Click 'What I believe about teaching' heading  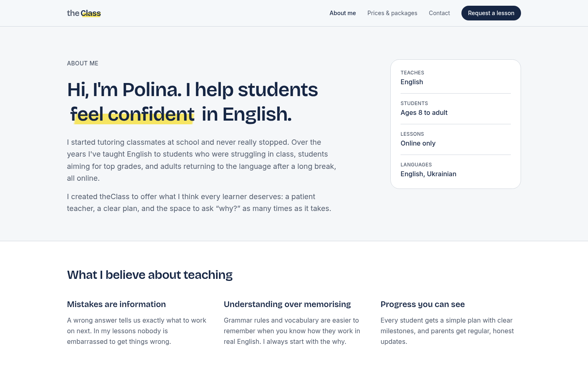pos(150,275)
